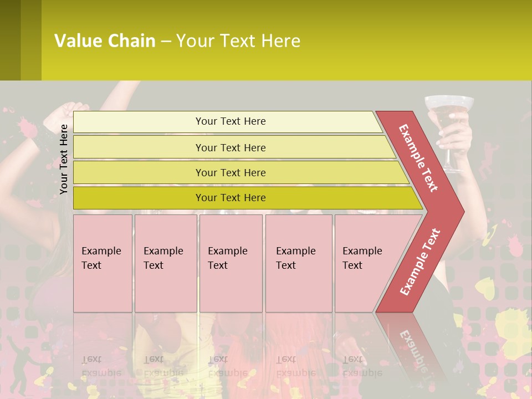Select the rotated vertical 'Your Text Here' label

click(64, 159)
